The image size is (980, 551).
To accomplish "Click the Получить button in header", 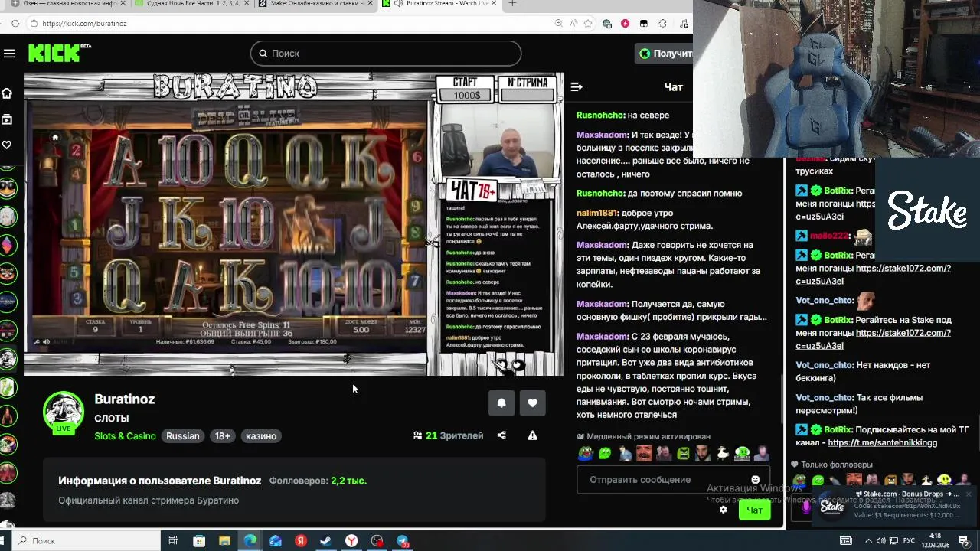I will pyautogui.click(x=665, y=53).
